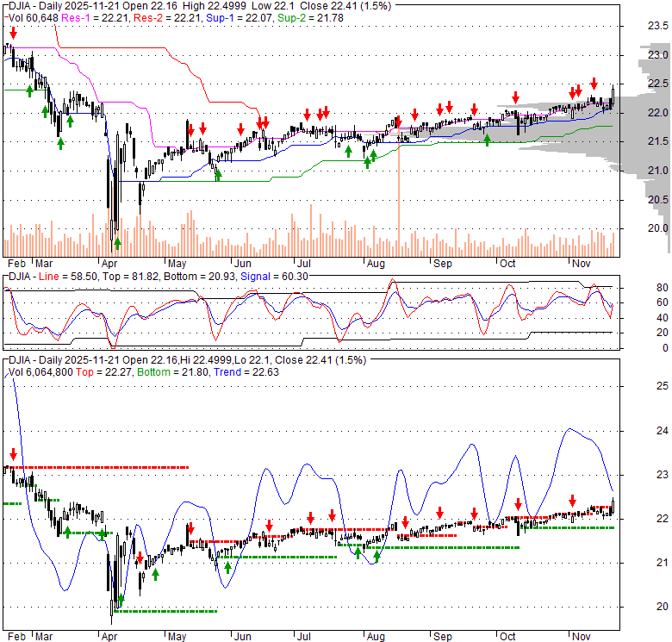Click the green 'Bottom = 21.80' legend

(173, 372)
